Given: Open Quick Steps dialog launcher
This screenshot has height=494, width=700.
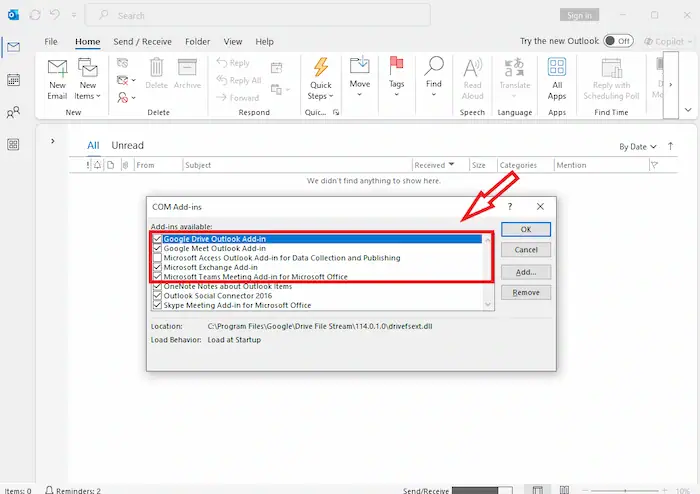Looking at the screenshot, I should [x=336, y=112].
